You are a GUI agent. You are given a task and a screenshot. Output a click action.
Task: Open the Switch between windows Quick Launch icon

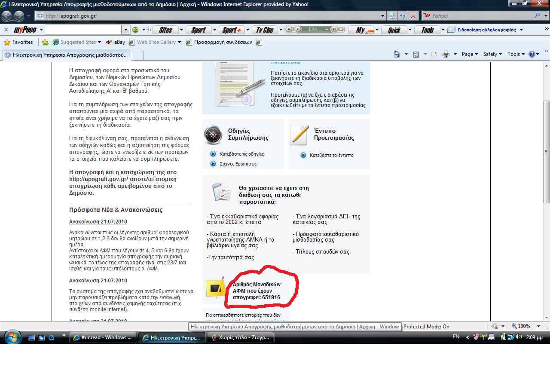click(41, 337)
